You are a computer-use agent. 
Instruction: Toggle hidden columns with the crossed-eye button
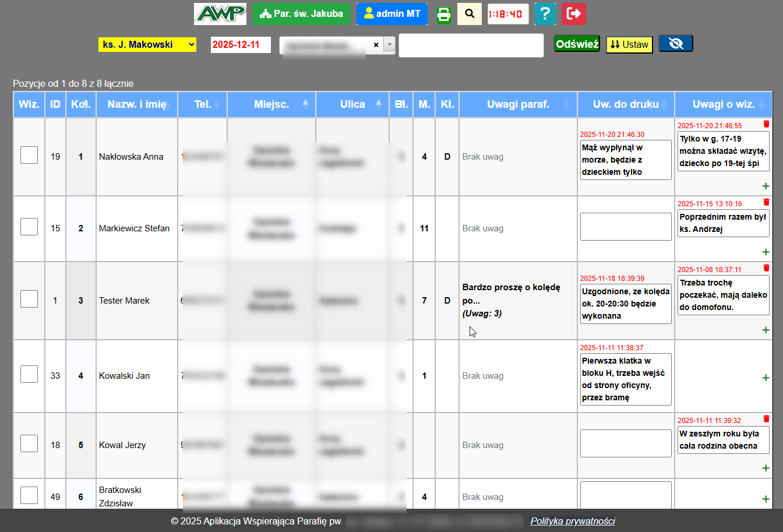tap(676, 44)
